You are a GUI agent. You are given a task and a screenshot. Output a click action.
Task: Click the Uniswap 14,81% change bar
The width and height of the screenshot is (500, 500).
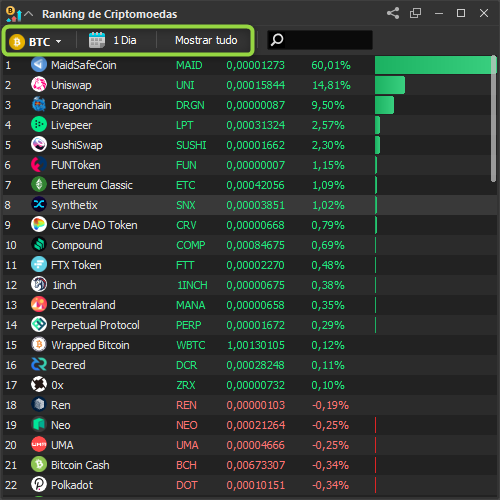390,85
